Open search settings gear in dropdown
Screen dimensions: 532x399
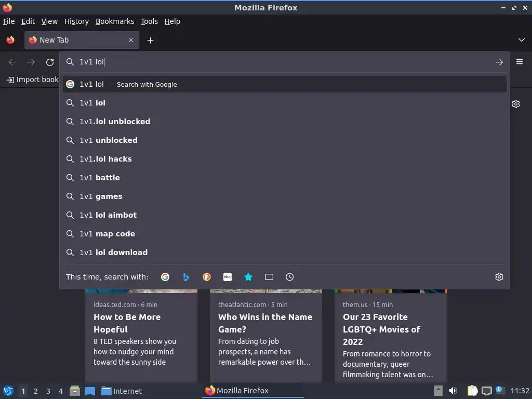click(x=499, y=277)
